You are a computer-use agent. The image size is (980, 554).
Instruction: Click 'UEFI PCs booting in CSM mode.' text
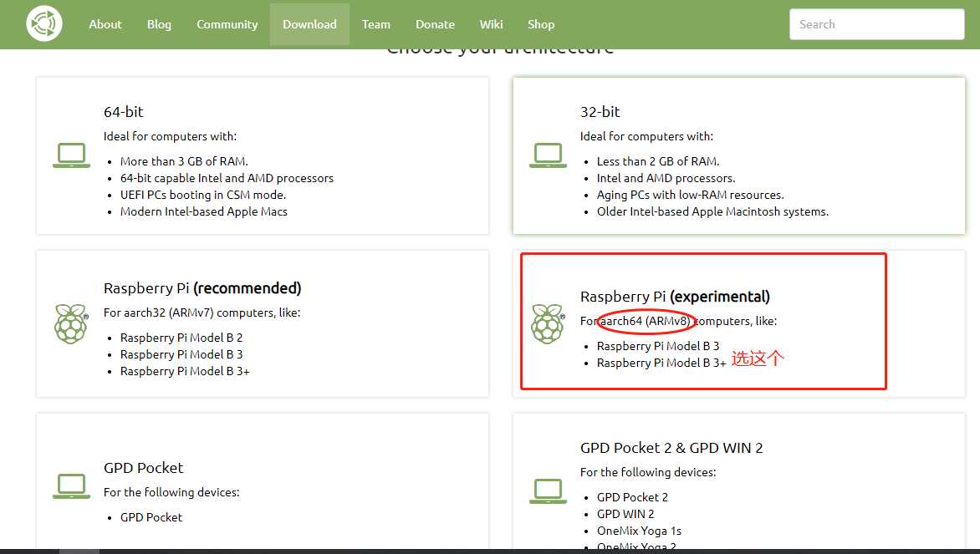point(203,195)
